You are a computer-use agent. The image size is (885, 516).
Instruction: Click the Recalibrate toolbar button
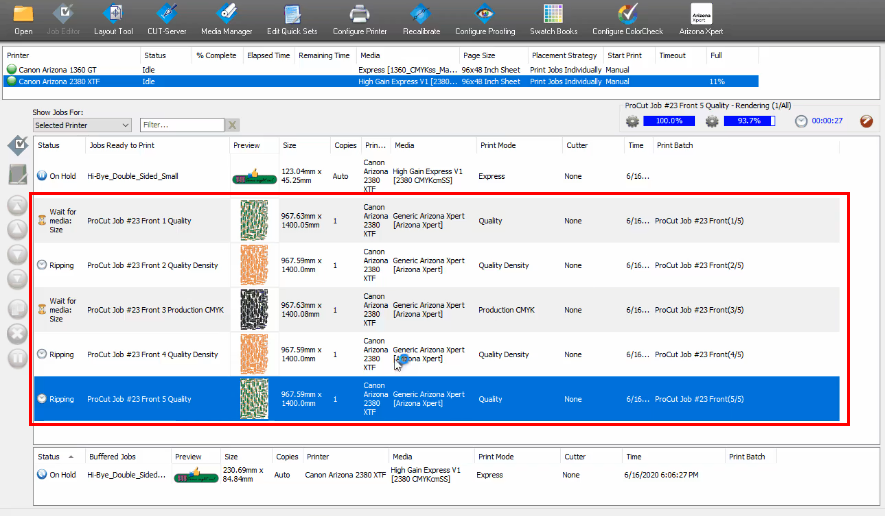pyautogui.click(x=424, y=17)
